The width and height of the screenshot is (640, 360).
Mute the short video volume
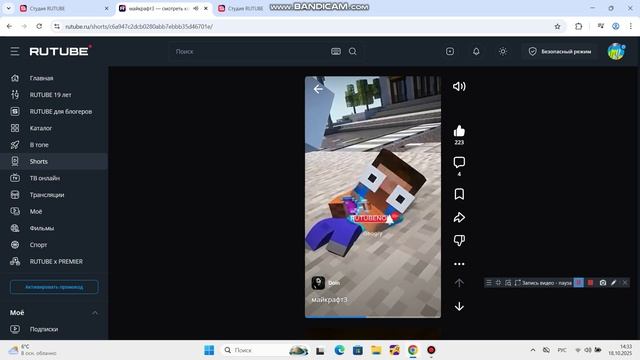pos(459,86)
